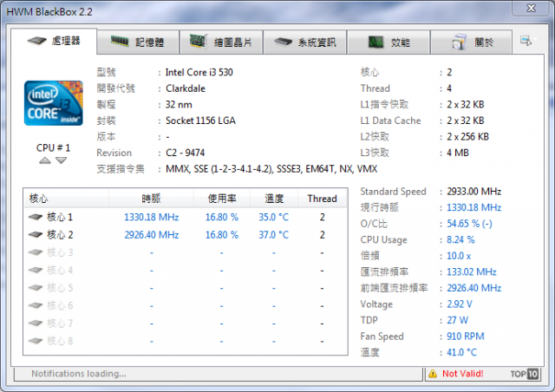The height and width of the screenshot is (392, 555).
Task: Click the Socket 1156 LGA text
Action: point(200,121)
